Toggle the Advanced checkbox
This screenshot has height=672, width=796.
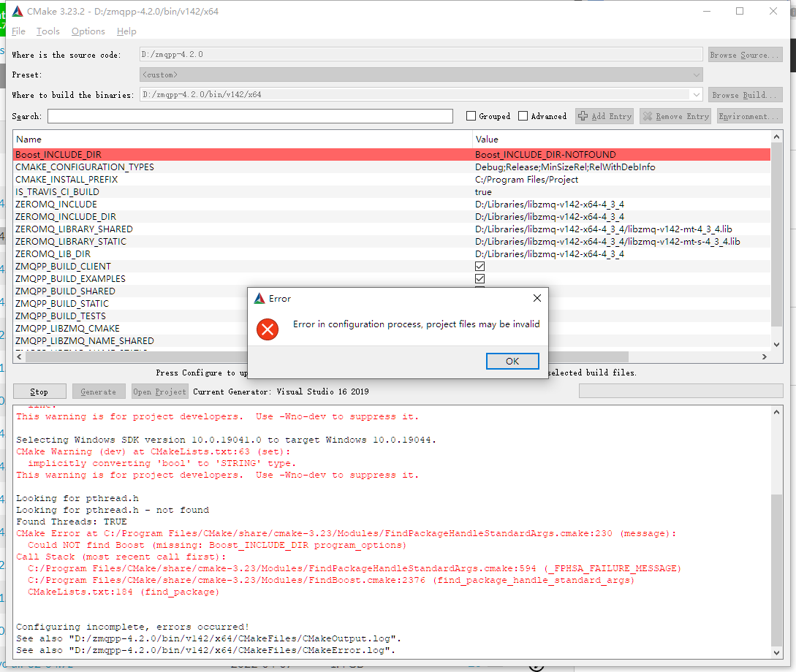tap(523, 116)
